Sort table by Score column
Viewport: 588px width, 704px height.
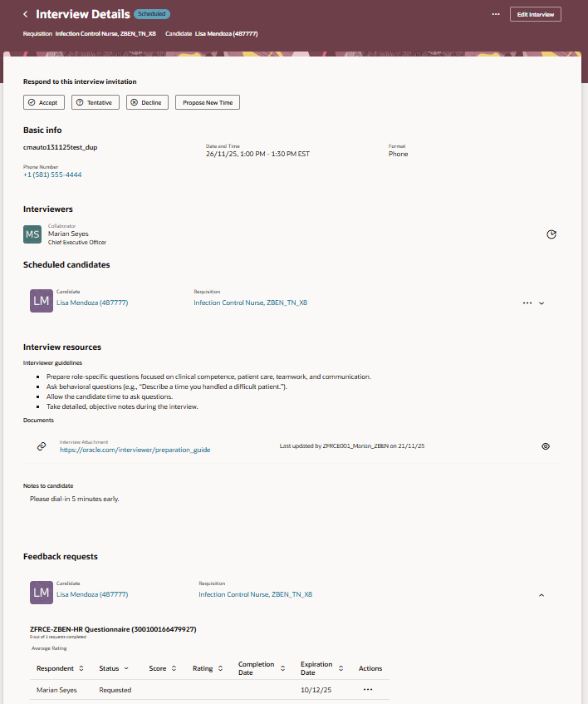[x=174, y=668]
